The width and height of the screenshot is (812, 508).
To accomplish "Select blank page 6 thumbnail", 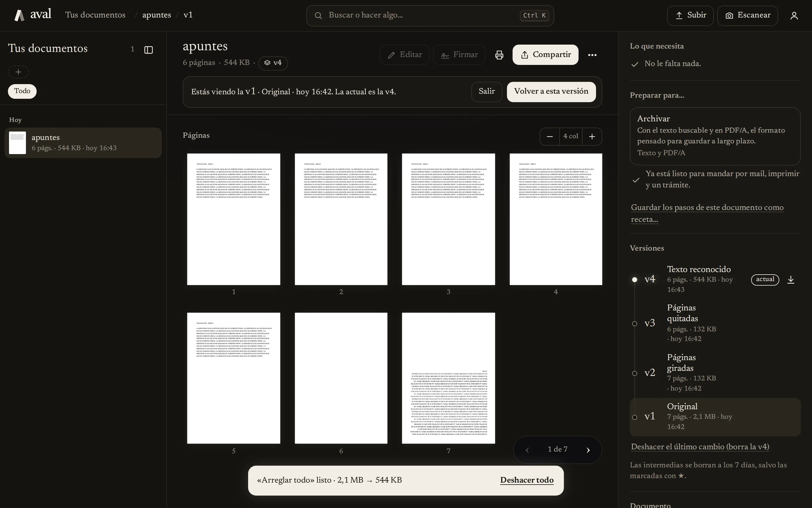I will pos(341,378).
